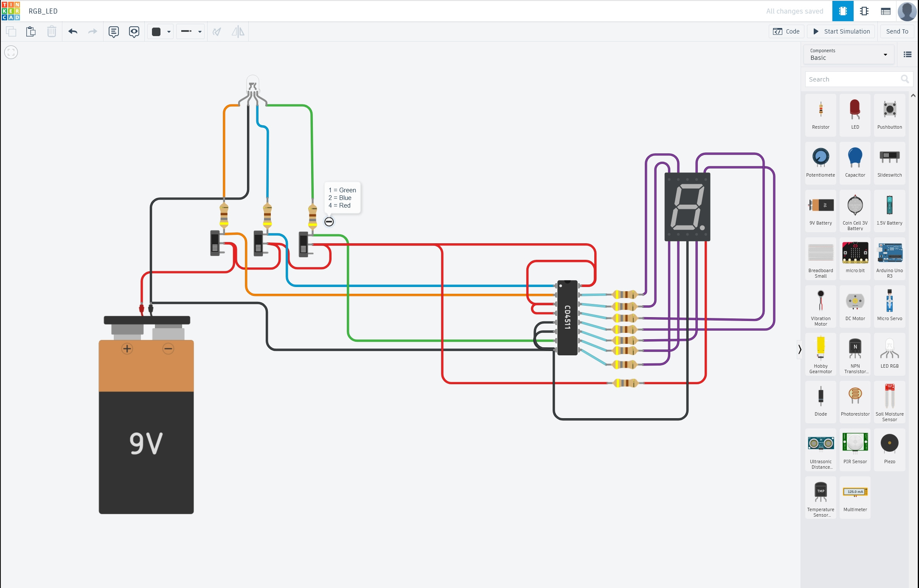Click the Start Simulation button

(x=841, y=31)
